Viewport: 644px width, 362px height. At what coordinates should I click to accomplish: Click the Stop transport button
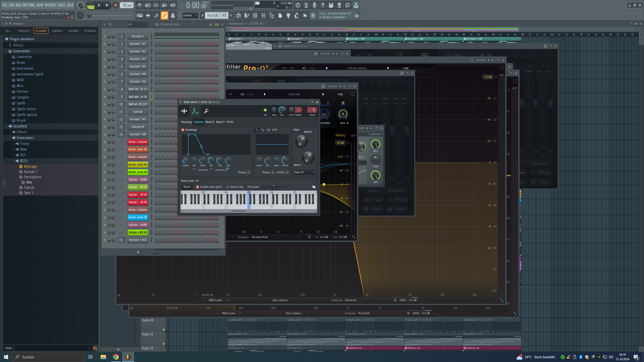click(107, 5)
